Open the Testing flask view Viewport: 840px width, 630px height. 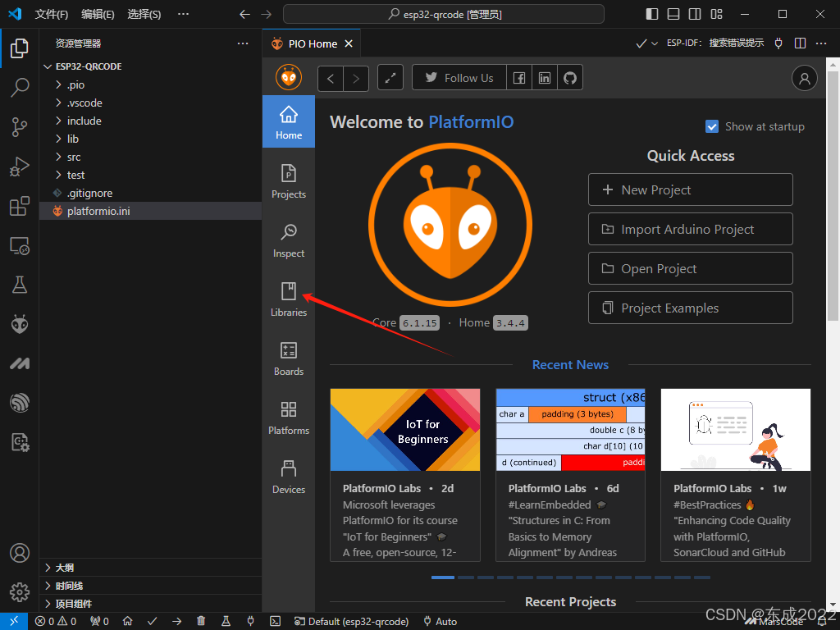pyautogui.click(x=20, y=285)
